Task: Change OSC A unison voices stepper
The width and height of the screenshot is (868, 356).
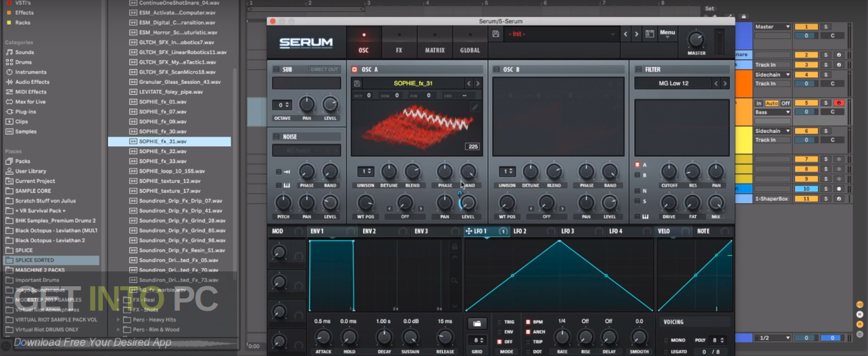Action: pyautogui.click(x=366, y=171)
